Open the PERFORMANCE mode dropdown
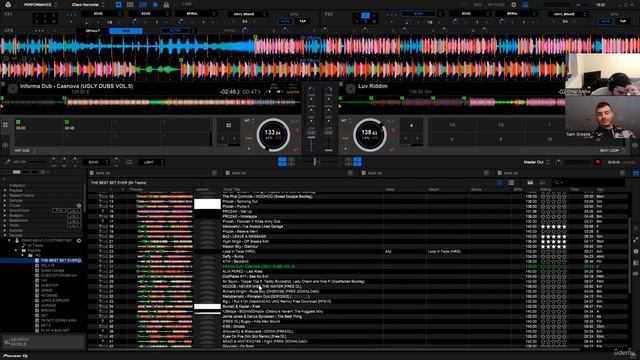640x360 pixels. 40,4
